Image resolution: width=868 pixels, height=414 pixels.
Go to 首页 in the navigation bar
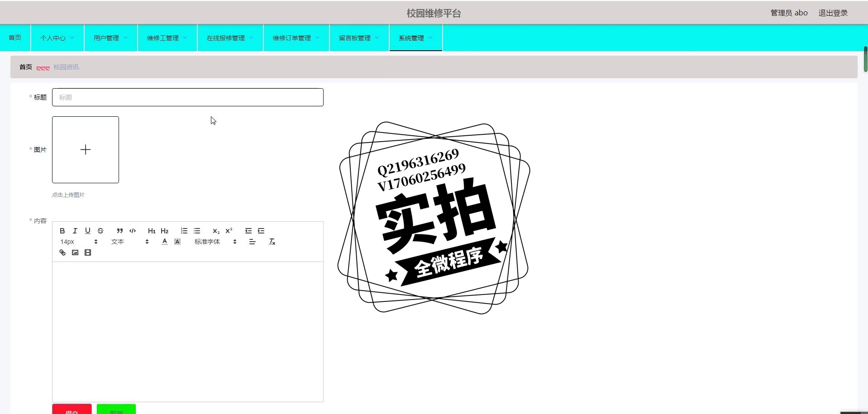tap(15, 38)
